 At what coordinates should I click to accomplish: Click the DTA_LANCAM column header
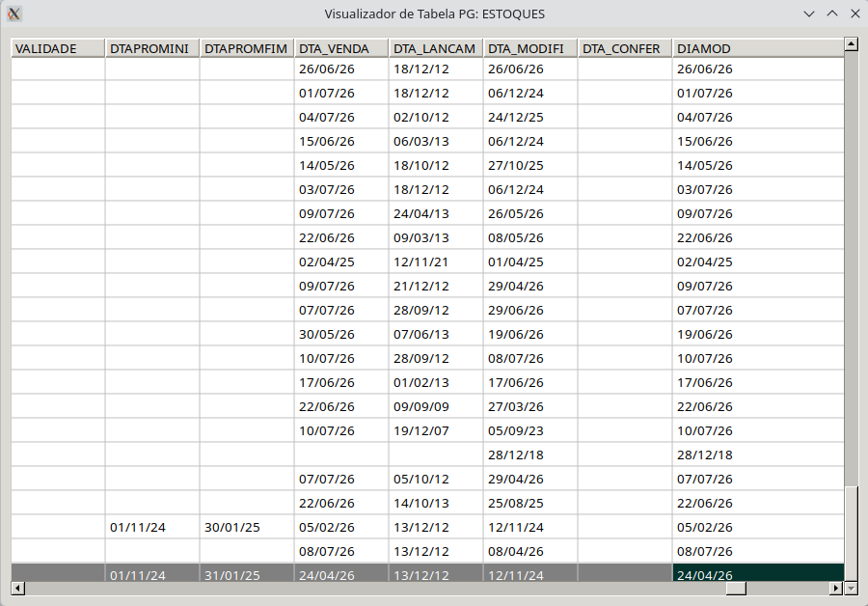tap(436, 49)
